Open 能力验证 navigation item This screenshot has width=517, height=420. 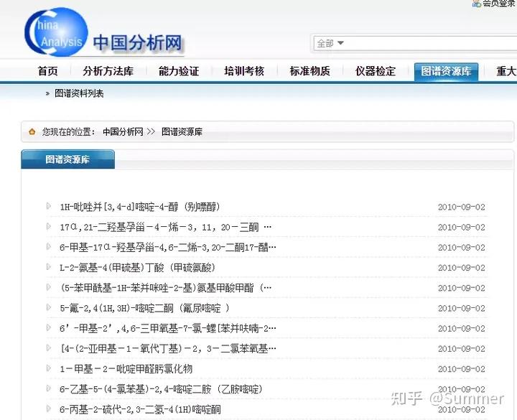(x=179, y=71)
